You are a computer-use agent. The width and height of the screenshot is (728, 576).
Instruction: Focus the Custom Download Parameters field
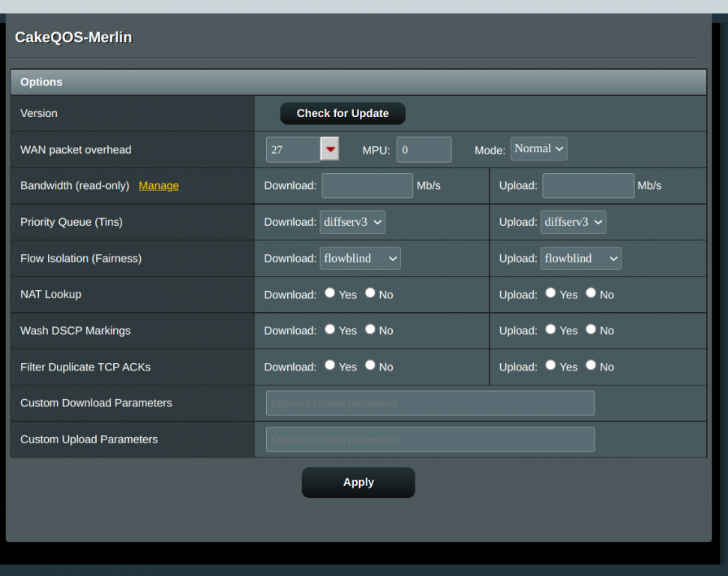430,403
